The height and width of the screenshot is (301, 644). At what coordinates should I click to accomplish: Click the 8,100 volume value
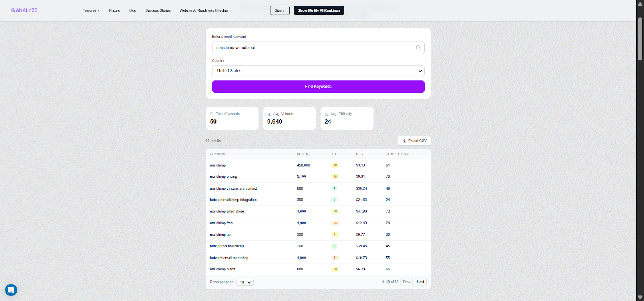click(x=301, y=177)
